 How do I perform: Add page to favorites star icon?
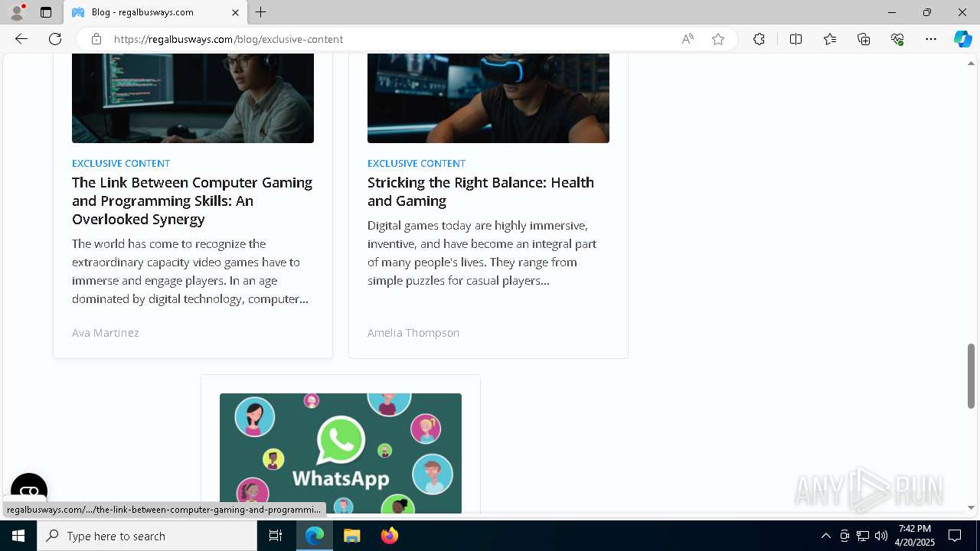pyautogui.click(x=718, y=39)
